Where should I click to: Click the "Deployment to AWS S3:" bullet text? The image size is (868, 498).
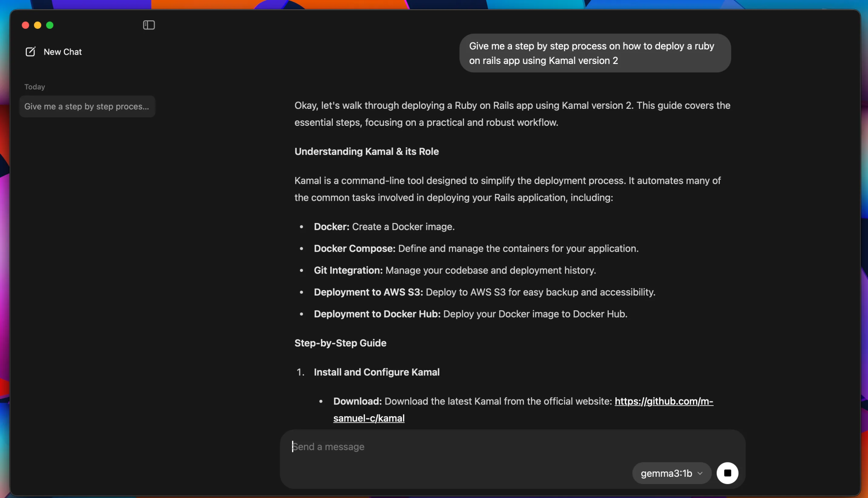[368, 292]
